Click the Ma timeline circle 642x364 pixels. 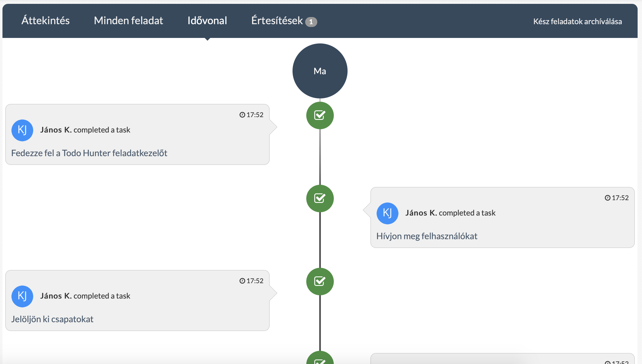pos(320,71)
